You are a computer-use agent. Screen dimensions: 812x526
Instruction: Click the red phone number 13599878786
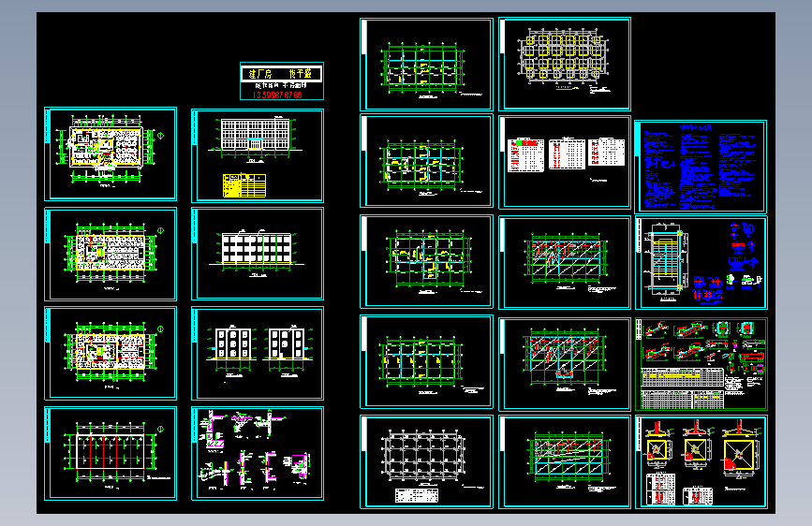pyautogui.click(x=277, y=95)
